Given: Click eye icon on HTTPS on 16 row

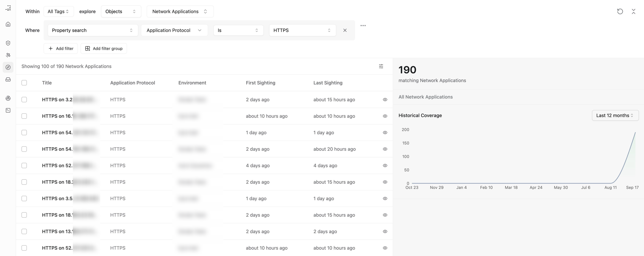Looking at the screenshot, I should coord(385,116).
